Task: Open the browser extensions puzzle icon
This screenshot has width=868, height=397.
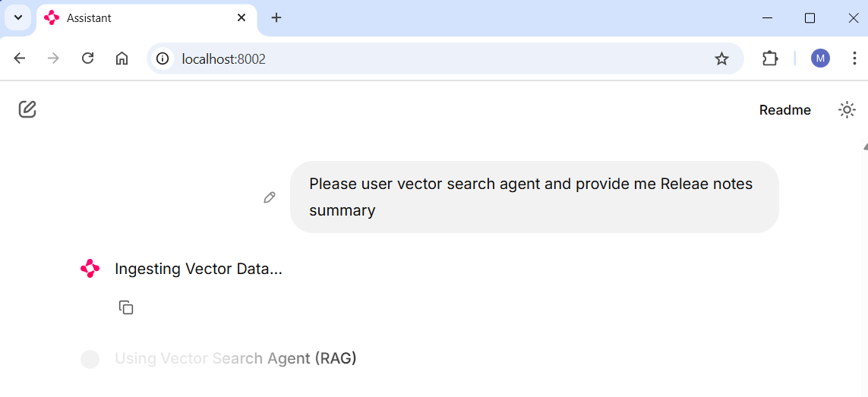Action: (770, 58)
